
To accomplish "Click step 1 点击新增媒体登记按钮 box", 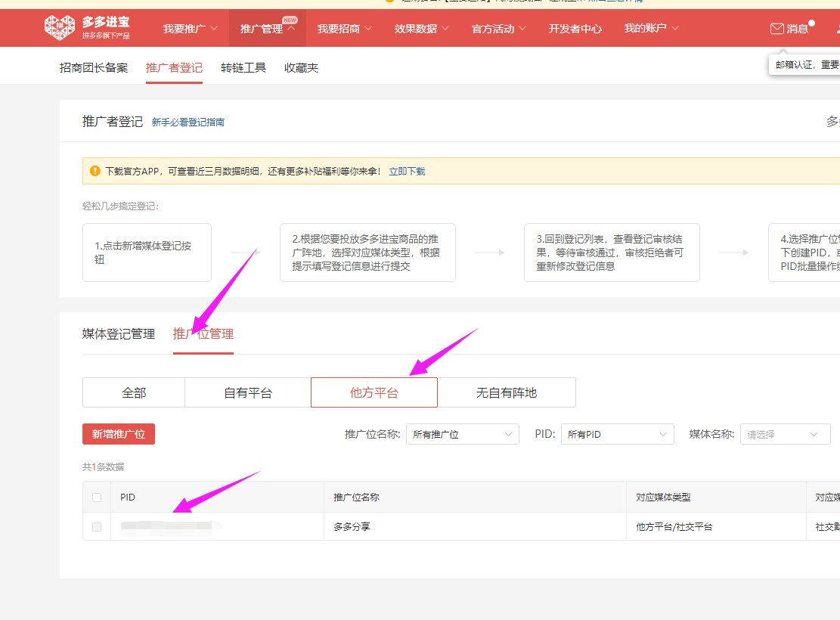I will pyautogui.click(x=147, y=253).
